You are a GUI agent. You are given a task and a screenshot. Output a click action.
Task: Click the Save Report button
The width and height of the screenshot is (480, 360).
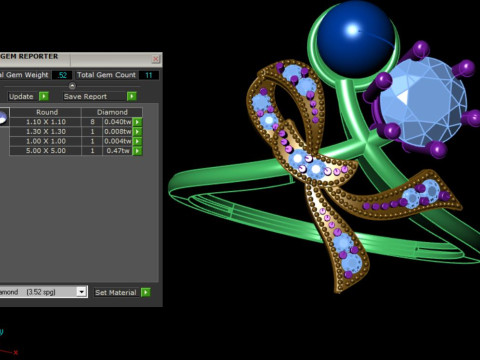coord(95,96)
